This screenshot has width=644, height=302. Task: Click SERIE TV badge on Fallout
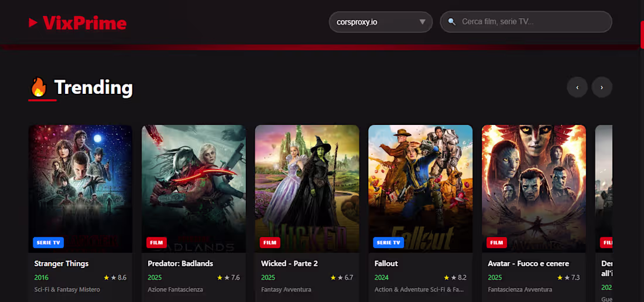[x=389, y=243]
